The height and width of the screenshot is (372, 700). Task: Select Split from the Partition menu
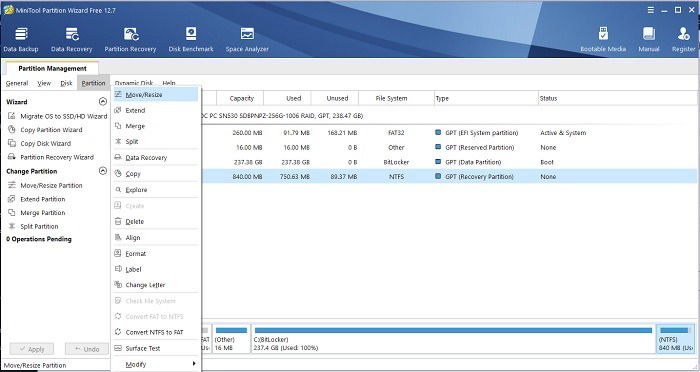pos(155,141)
